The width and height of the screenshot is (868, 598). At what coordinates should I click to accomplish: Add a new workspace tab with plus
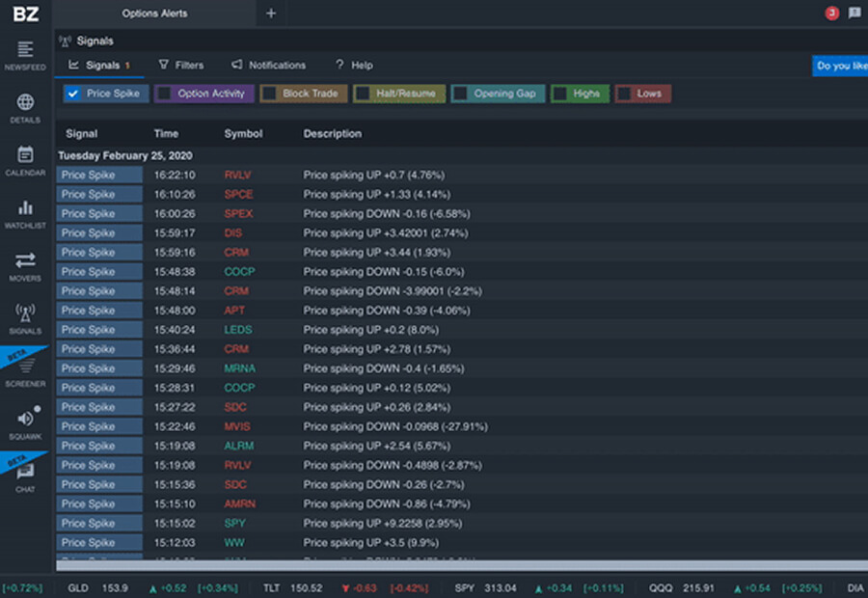point(271,14)
